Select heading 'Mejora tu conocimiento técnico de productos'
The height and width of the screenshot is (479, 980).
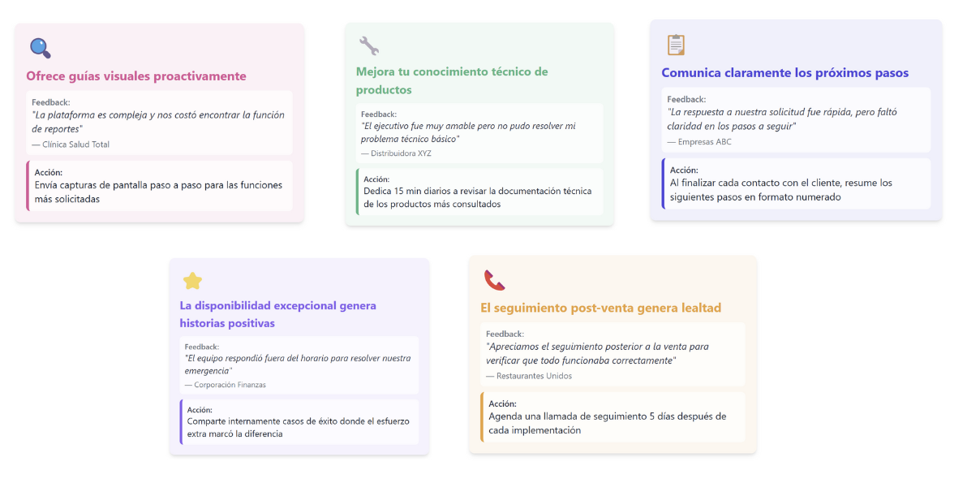point(452,80)
